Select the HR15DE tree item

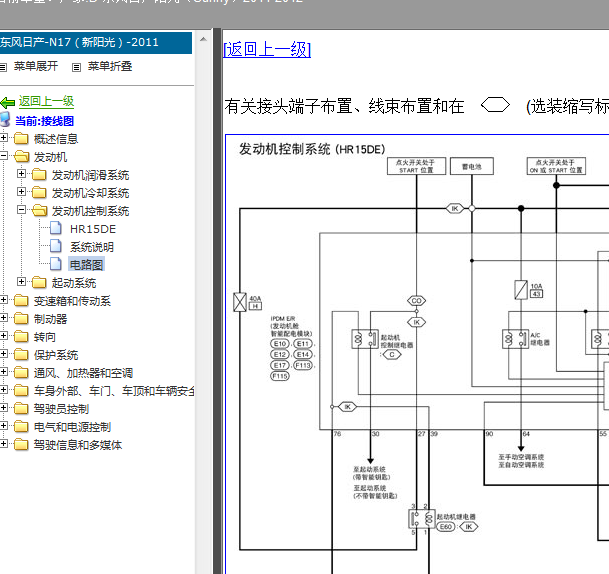(x=93, y=229)
